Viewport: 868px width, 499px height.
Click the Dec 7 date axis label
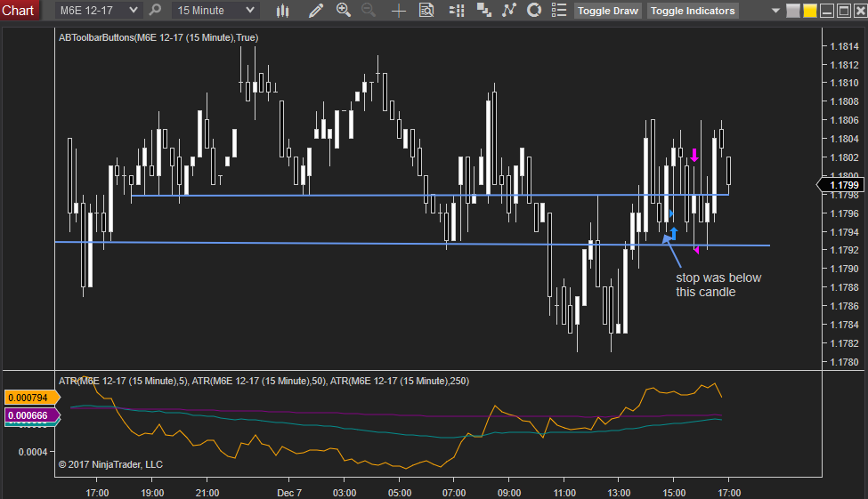(289, 493)
